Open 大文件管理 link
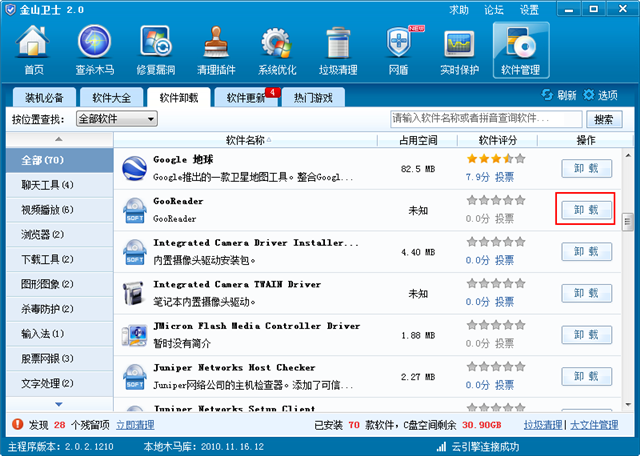Viewport: 640px width, 456px height. click(594, 425)
